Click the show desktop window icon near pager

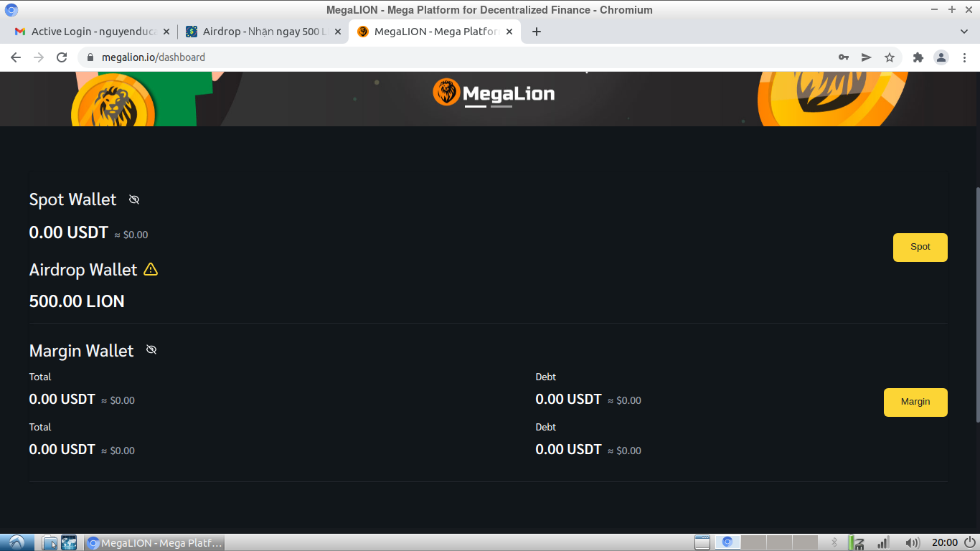(x=702, y=542)
